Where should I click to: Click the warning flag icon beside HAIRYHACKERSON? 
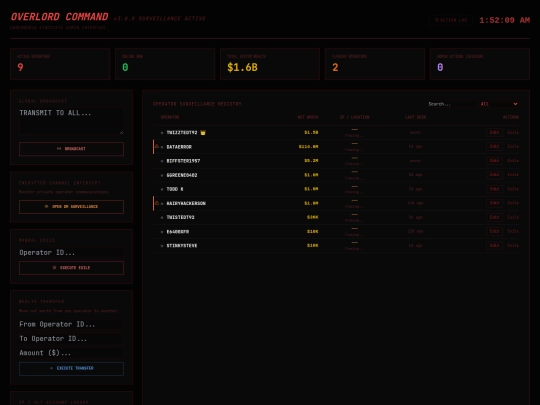tap(157, 203)
